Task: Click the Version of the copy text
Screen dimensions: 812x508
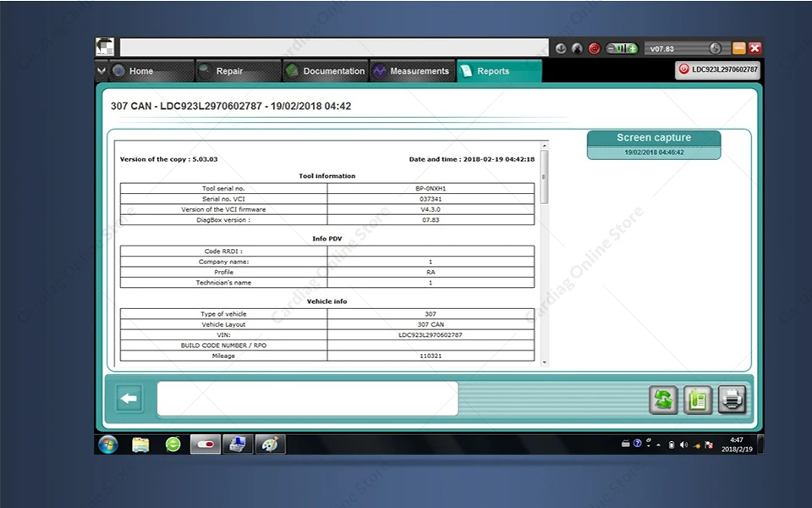Action: tap(168, 159)
